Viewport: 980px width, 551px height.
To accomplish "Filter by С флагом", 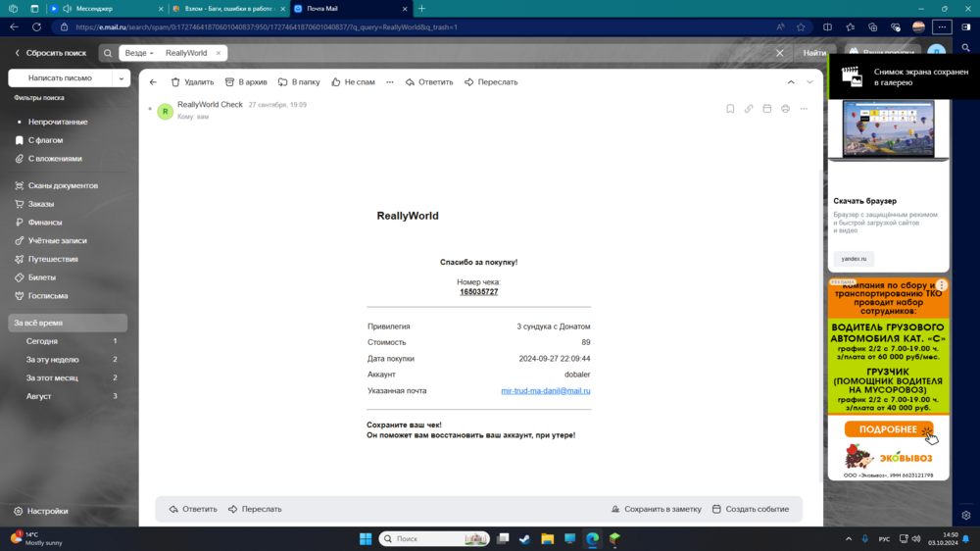I will (45, 140).
